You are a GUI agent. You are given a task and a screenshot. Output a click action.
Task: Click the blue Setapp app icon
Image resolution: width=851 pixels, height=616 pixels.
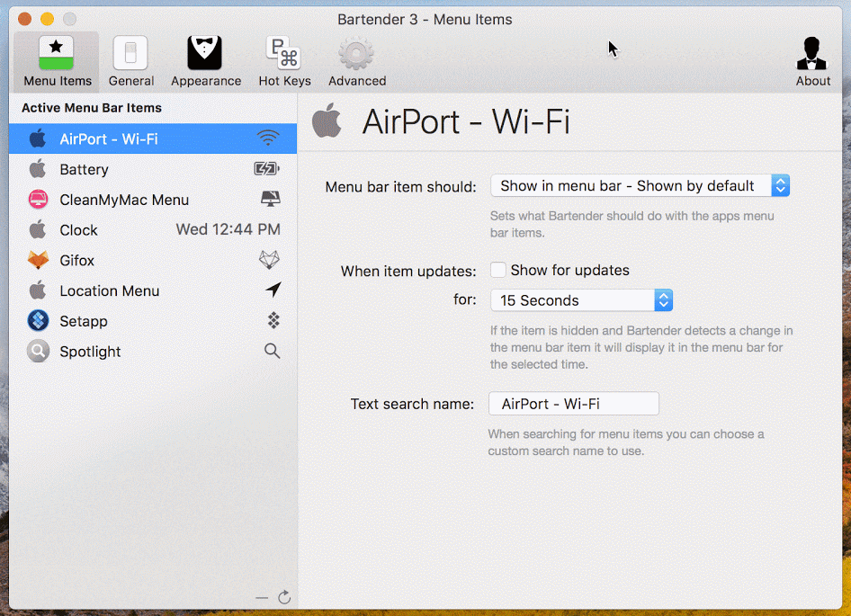point(38,321)
